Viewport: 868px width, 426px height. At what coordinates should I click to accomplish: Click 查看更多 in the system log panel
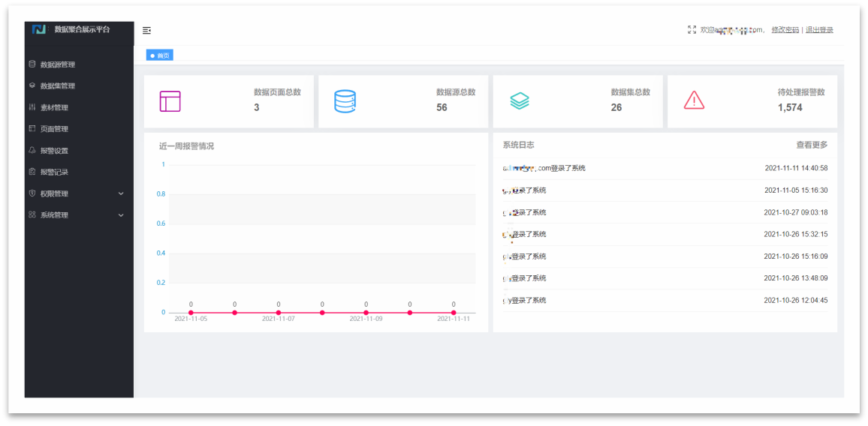[812, 145]
